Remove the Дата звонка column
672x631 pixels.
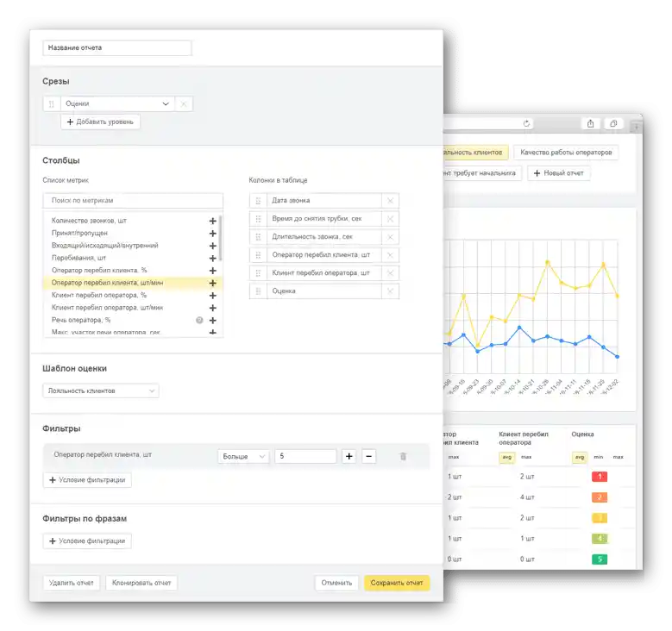(x=390, y=201)
